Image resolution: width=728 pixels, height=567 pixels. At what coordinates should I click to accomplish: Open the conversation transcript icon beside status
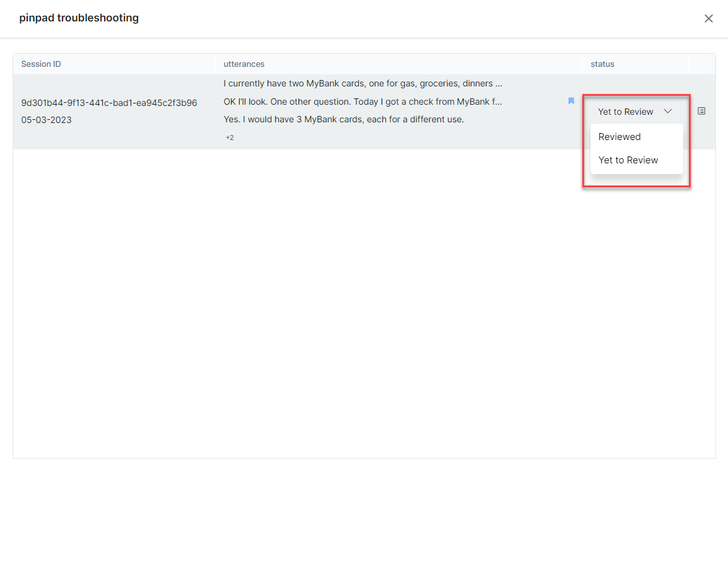(x=702, y=111)
